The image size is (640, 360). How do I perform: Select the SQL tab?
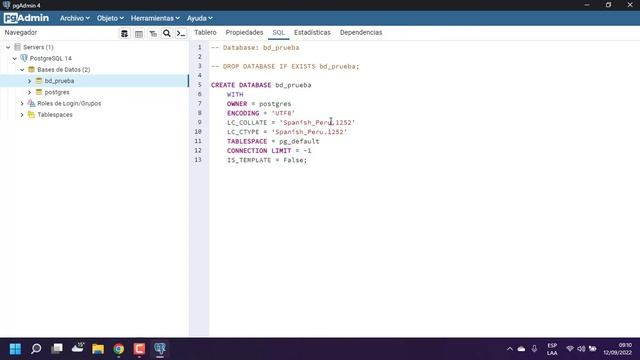point(279,33)
